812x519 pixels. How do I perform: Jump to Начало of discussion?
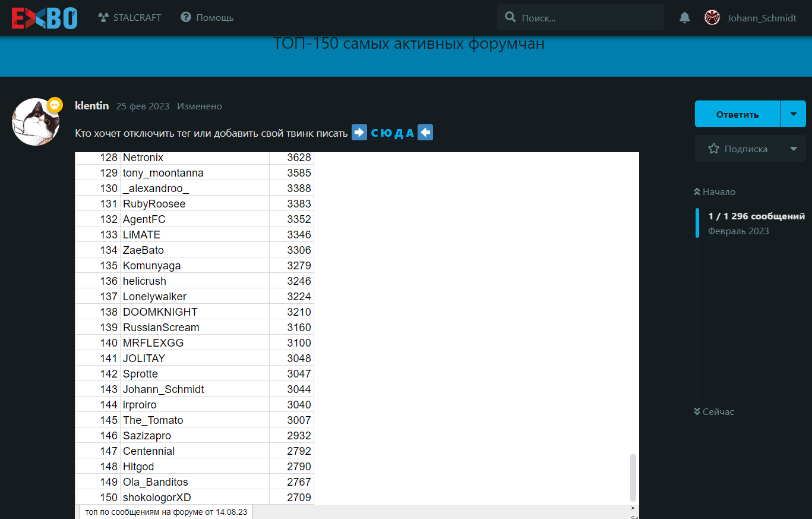coord(715,192)
